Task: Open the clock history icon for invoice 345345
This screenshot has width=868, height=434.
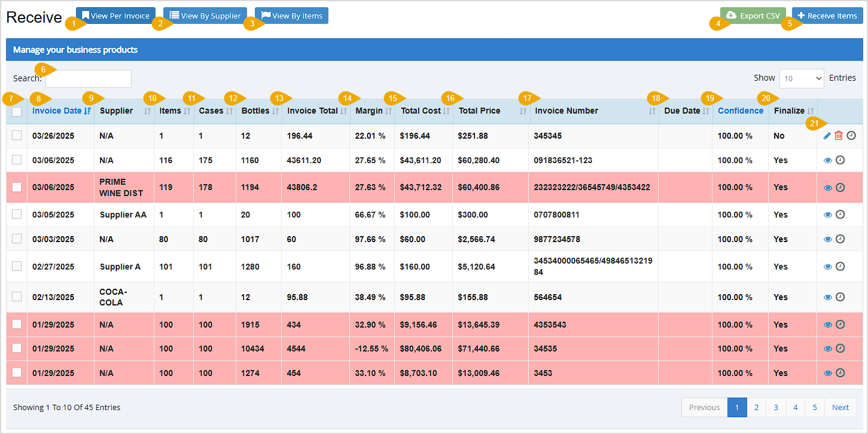Action: (x=851, y=136)
